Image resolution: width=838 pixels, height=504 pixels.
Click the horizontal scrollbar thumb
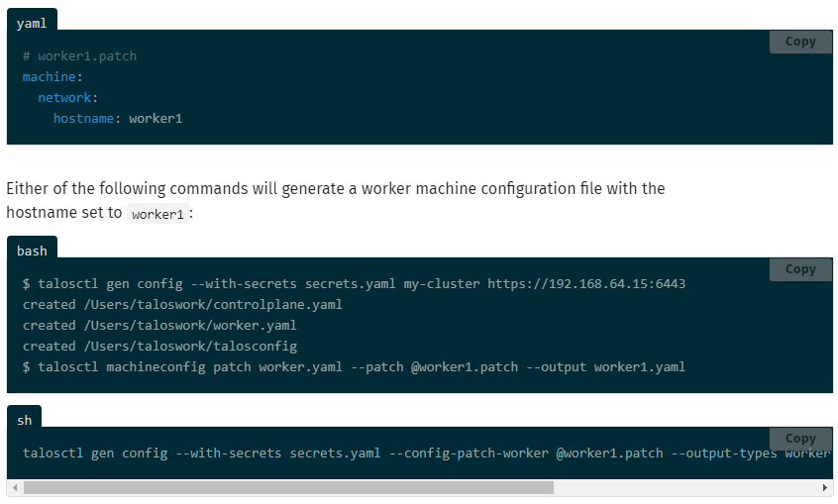(287, 488)
